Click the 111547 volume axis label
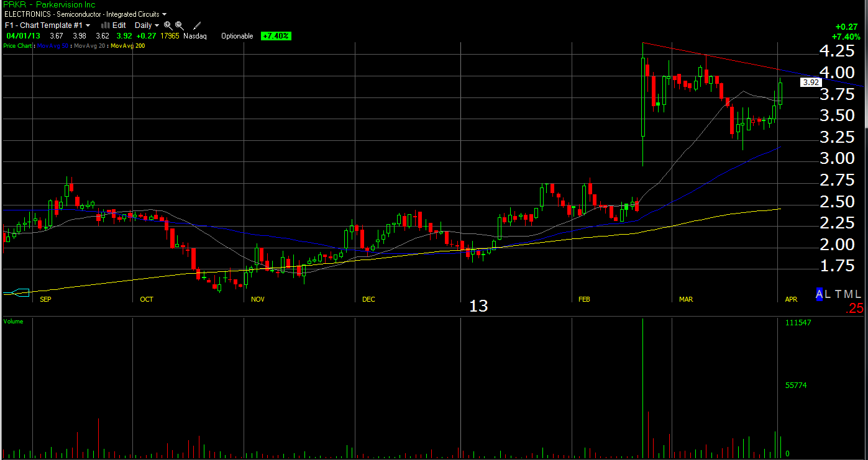This screenshot has height=460, width=868. (x=798, y=323)
